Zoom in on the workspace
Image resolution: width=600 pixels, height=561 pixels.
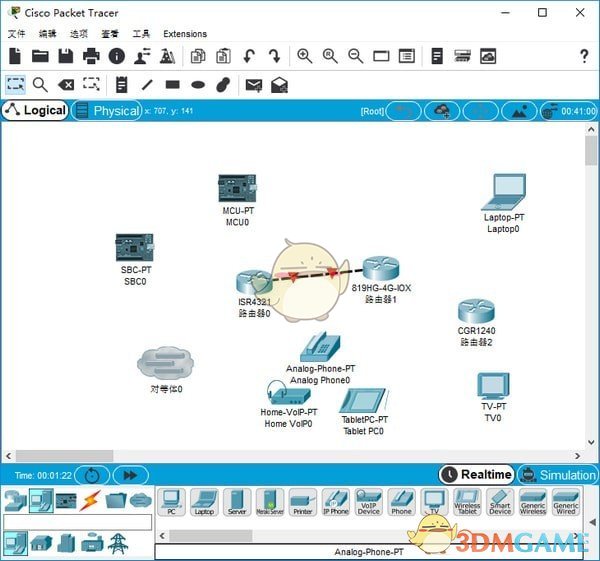point(305,56)
